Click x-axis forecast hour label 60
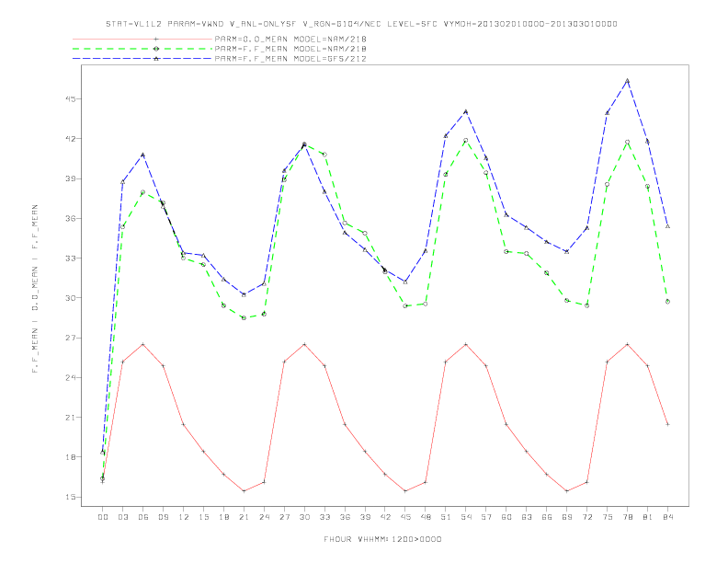 point(506,517)
